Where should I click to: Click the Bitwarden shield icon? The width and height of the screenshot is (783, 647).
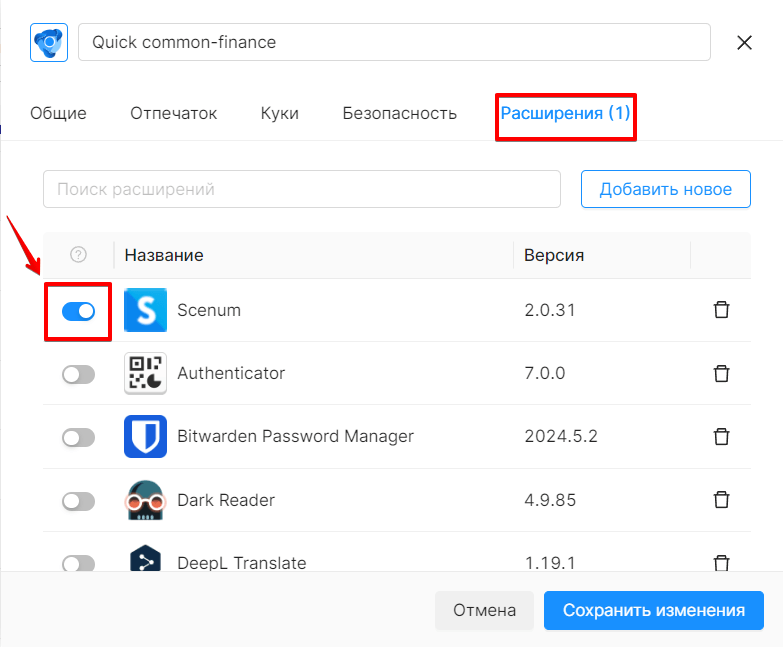point(145,436)
